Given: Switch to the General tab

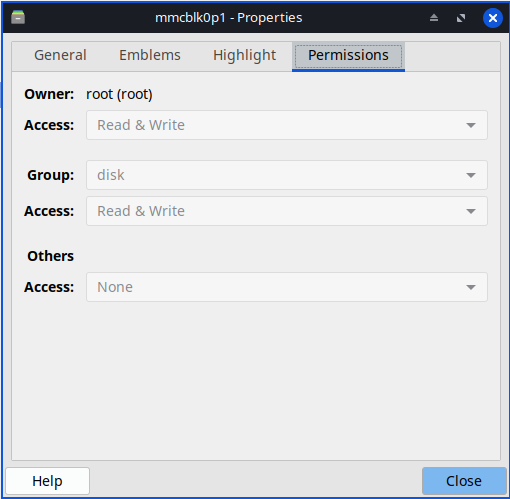Looking at the screenshot, I should point(60,55).
